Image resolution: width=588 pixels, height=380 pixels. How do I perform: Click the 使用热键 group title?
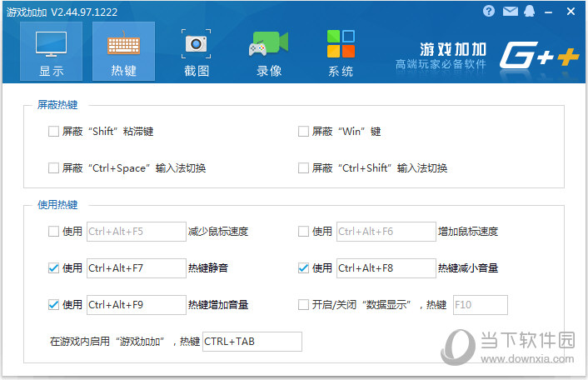(57, 205)
